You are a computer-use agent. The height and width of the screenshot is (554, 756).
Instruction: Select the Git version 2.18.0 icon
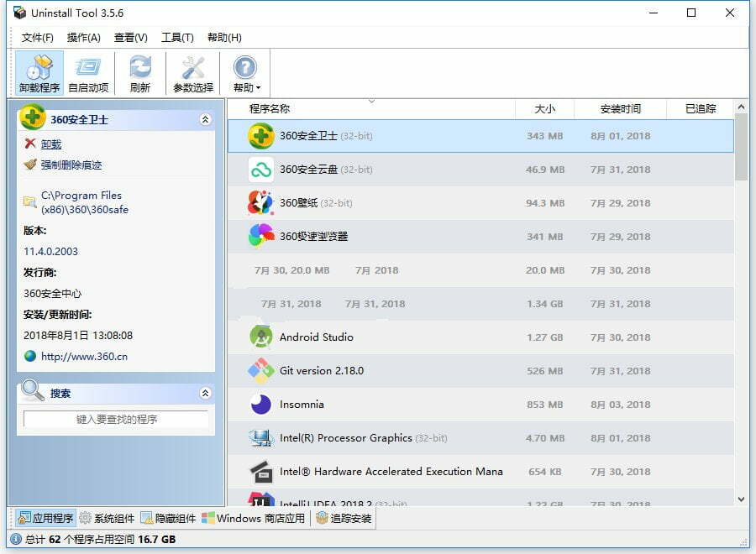pyautogui.click(x=260, y=370)
